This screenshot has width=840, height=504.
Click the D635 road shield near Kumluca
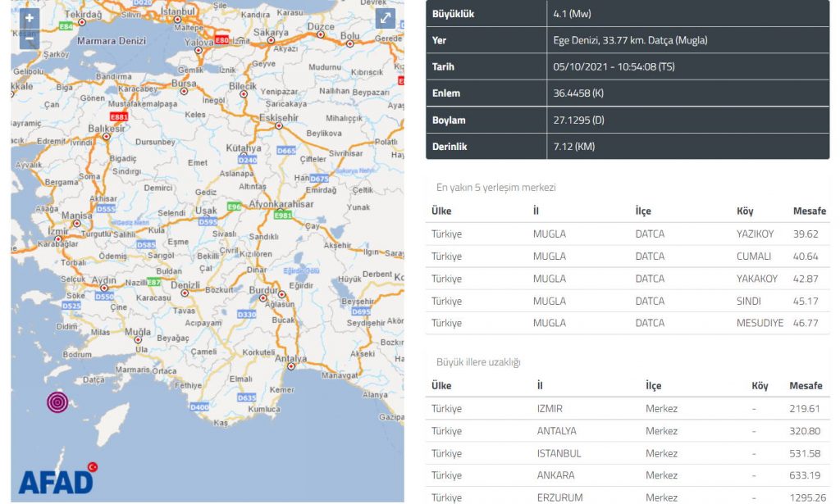coord(246,397)
